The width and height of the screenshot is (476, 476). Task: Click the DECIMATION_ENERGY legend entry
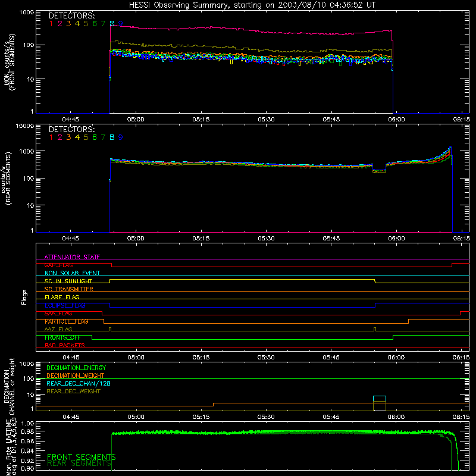click(x=76, y=368)
